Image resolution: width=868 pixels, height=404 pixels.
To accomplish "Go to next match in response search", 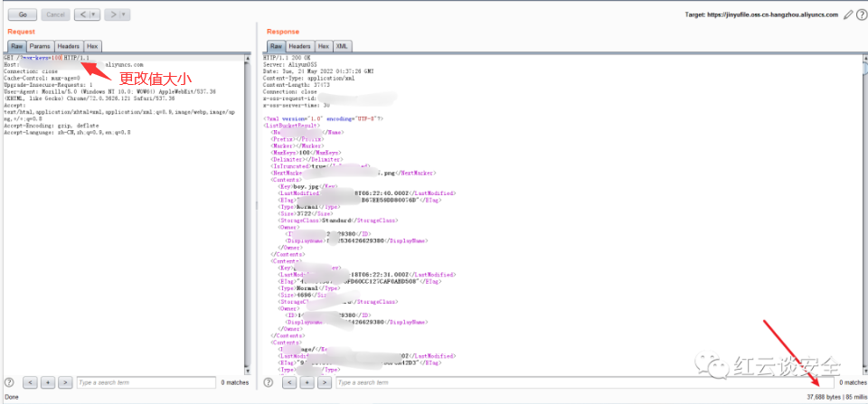I will [x=324, y=383].
